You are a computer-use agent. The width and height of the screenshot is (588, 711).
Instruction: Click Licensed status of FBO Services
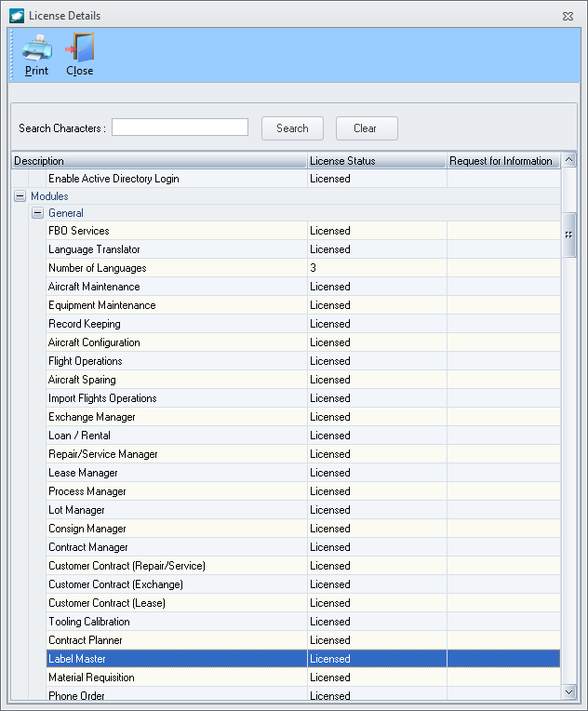point(330,231)
